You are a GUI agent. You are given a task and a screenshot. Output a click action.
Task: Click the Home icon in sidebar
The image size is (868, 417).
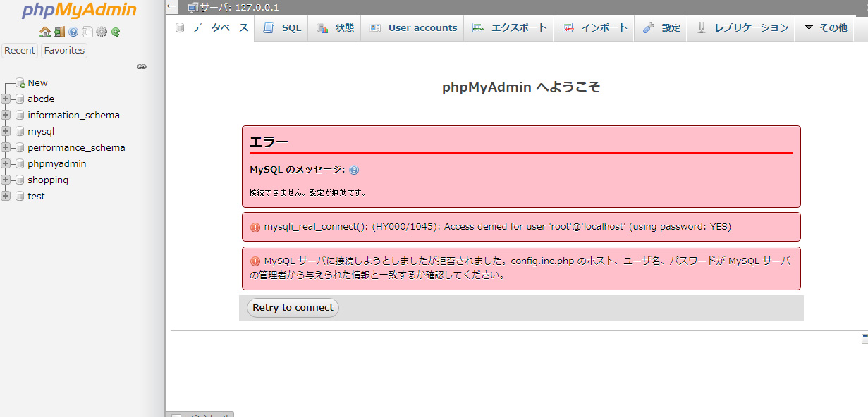pos(44,32)
